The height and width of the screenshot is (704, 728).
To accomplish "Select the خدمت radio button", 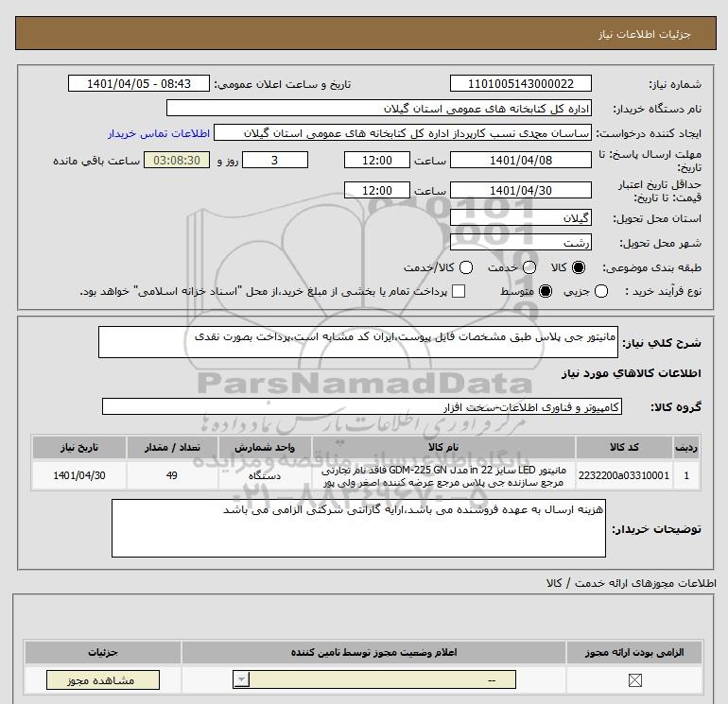I will point(529,267).
